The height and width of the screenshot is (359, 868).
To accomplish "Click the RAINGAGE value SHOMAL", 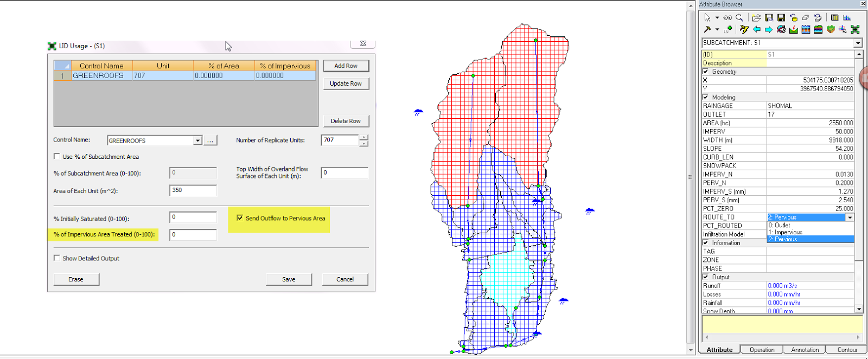I will (810, 106).
